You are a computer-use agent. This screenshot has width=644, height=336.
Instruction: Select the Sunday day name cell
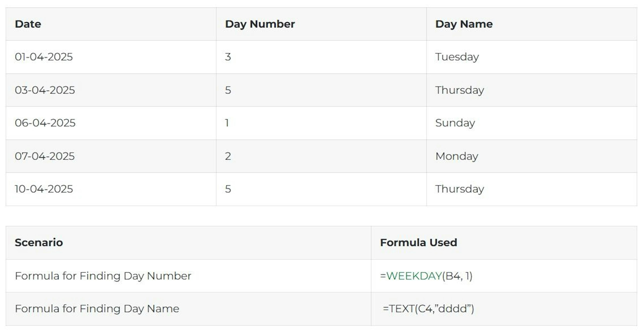pyautogui.click(x=455, y=123)
